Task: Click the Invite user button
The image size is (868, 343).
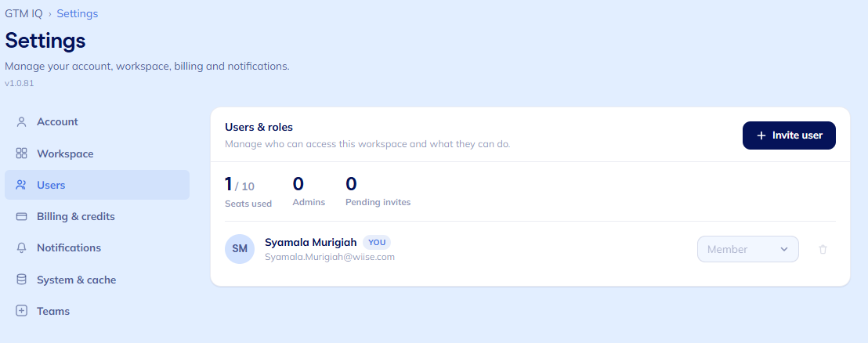Action: (x=789, y=135)
